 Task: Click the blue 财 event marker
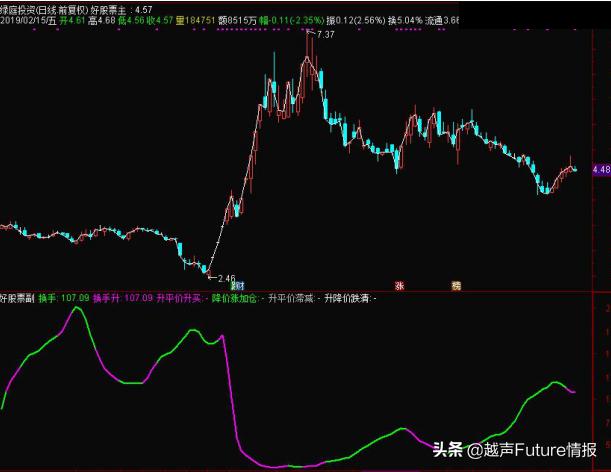coord(238,286)
